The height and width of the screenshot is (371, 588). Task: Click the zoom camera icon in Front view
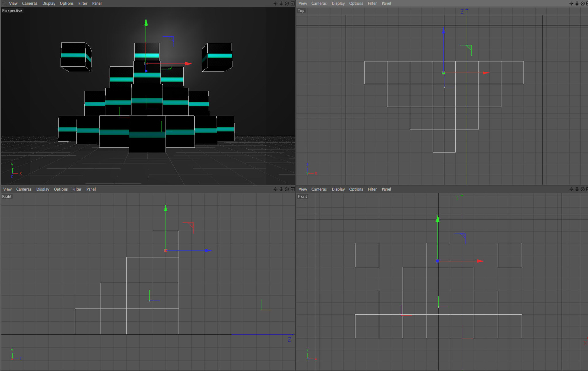click(577, 189)
